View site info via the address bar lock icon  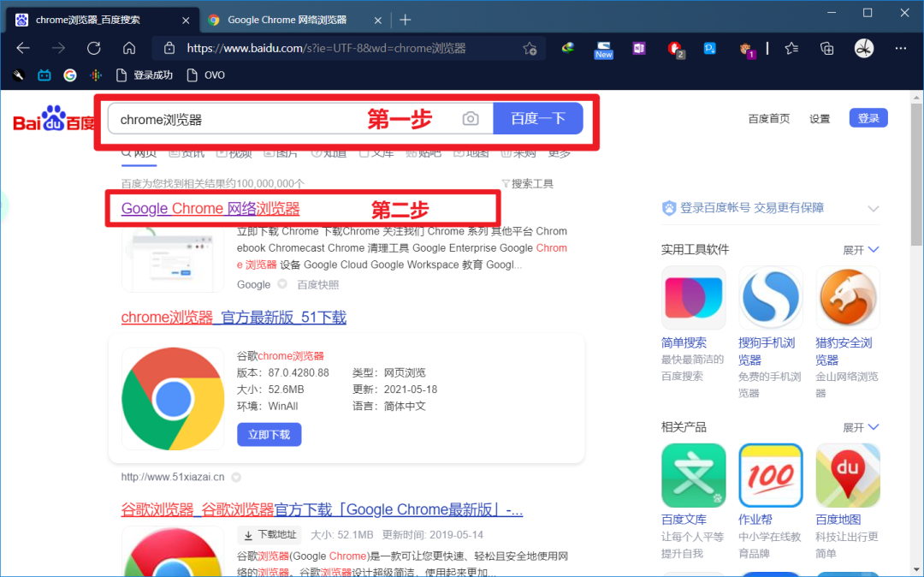tap(169, 48)
